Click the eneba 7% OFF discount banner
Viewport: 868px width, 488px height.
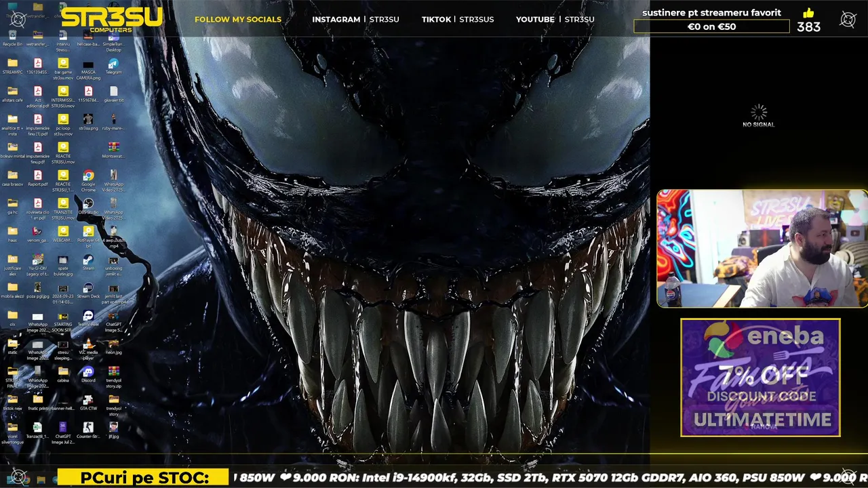click(760, 377)
